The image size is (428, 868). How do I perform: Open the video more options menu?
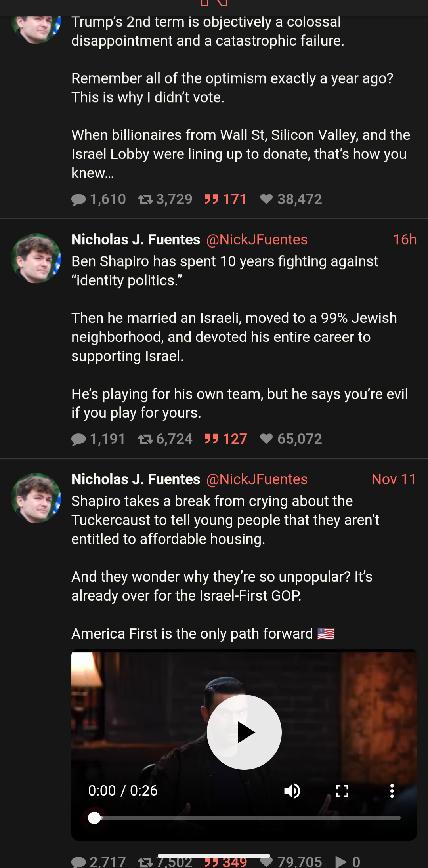click(392, 791)
